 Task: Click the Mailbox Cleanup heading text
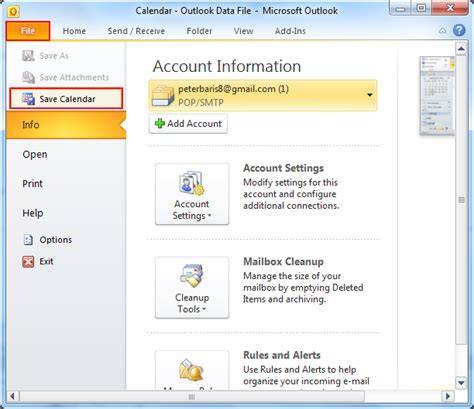[283, 262]
